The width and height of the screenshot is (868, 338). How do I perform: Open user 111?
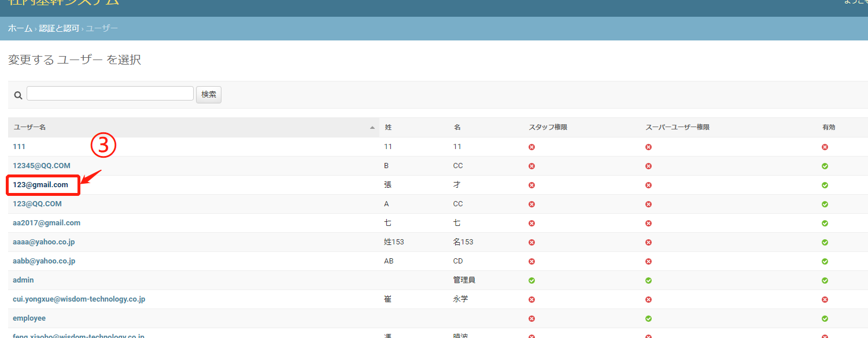19,147
